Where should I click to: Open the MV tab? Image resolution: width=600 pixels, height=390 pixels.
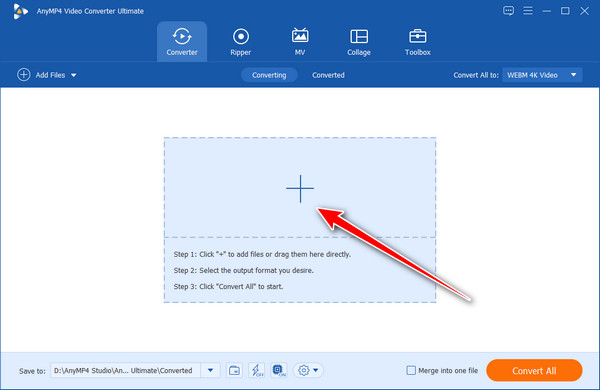(300, 42)
